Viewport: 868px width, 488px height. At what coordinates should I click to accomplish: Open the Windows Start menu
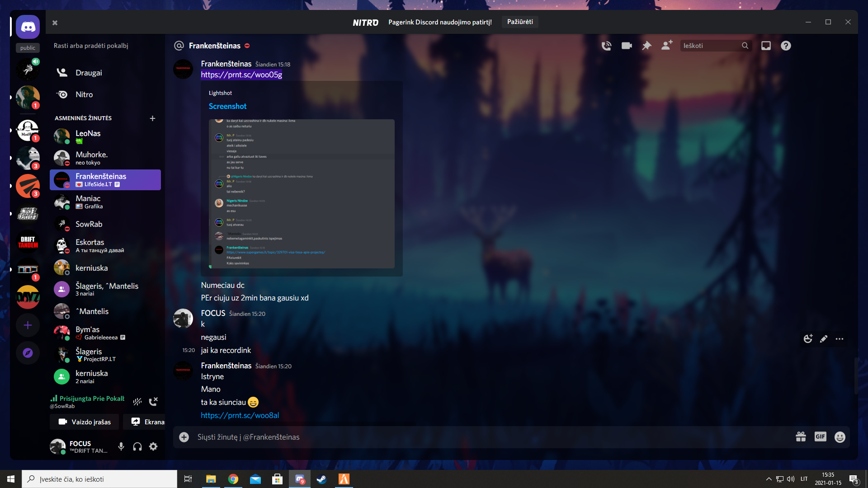(11, 479)
